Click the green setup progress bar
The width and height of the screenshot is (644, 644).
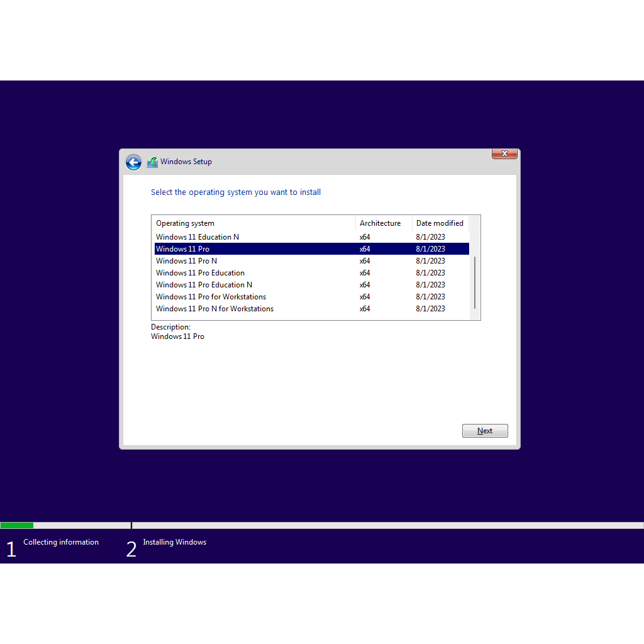click(x=17, y=525)
